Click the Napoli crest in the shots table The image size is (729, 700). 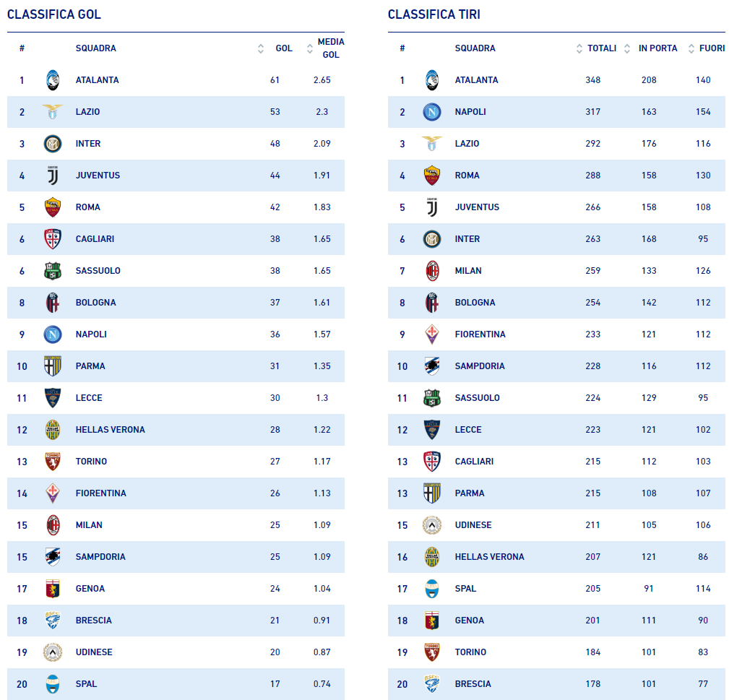pyautogui.click(x=432, y=112)
